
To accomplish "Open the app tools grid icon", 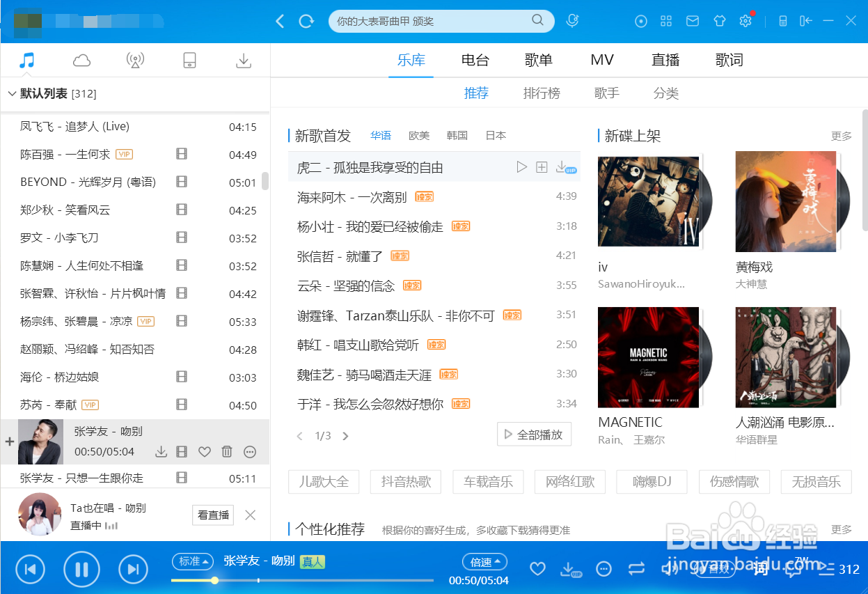I will 666,21.
